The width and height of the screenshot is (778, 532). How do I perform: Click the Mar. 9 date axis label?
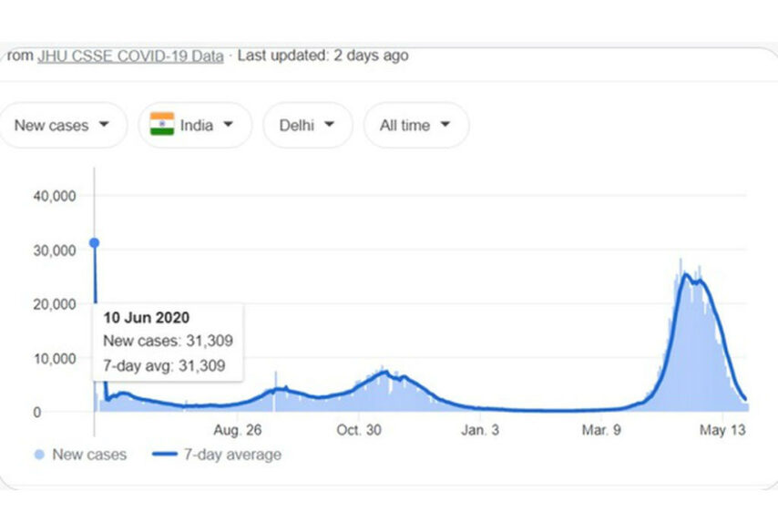click(x=602, y=429)
